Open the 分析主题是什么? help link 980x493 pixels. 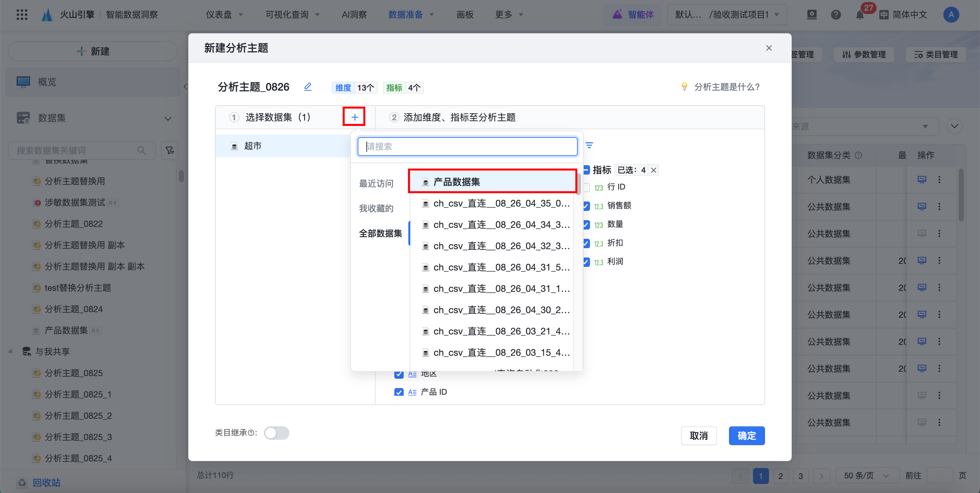(x=727, y=87)
